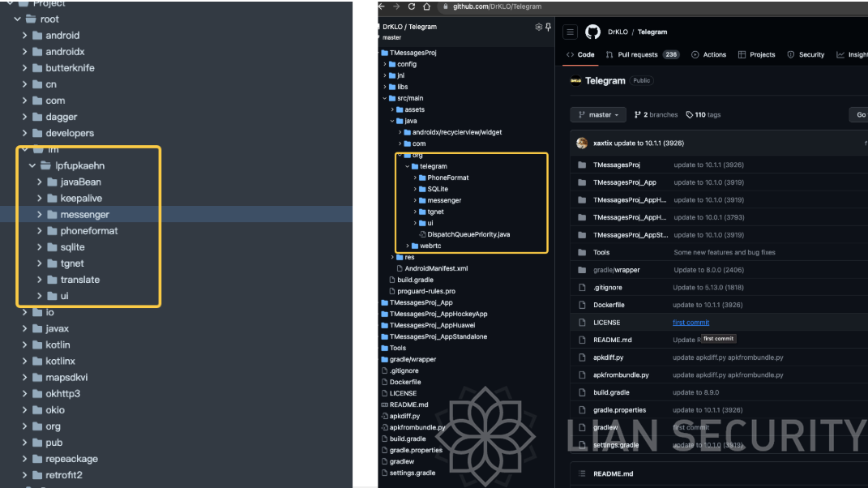Click the Telegram repository avatar icon
868x488 pixels.
[x=575, y=80]
